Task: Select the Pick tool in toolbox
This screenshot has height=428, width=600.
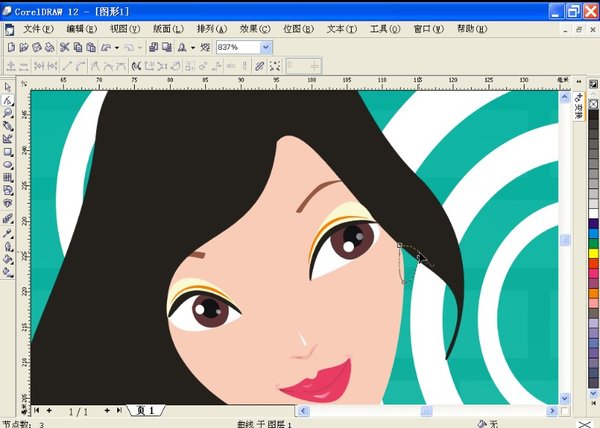Action: tap(8, 88)
